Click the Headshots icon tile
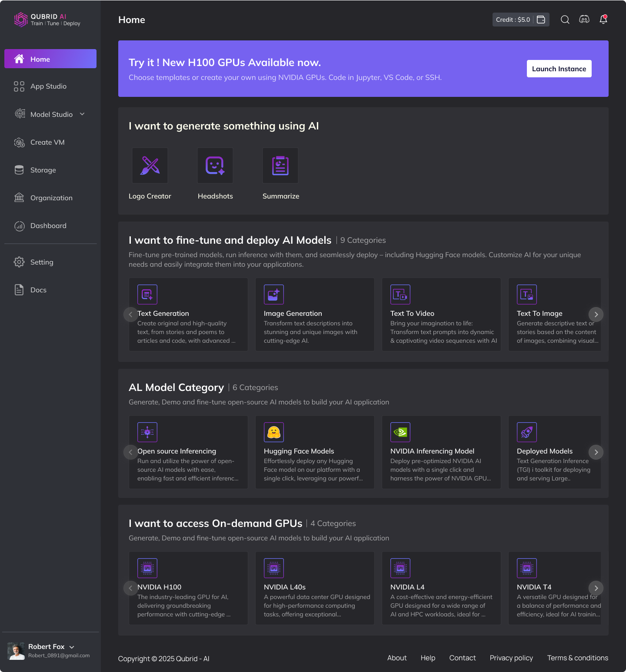This screenshot has width=626, height=672. tap(215, 166)
